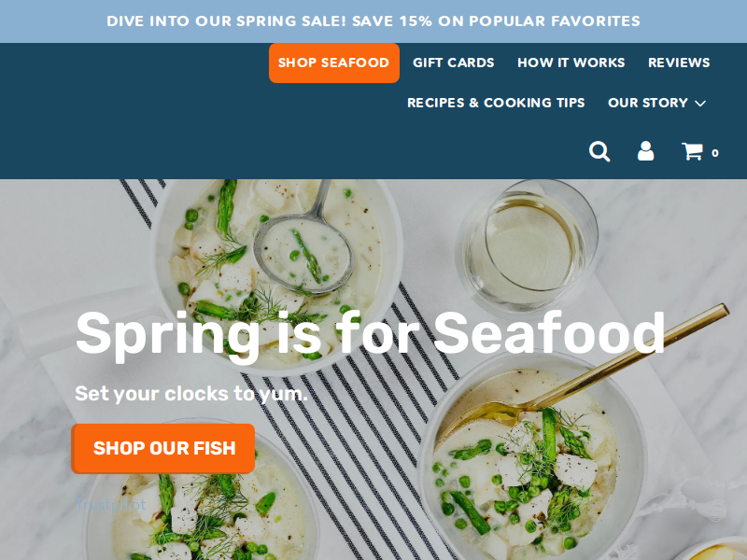Open the search magnifier icon
The width and height of the screenshot is (747, 560).
point(599,152)
